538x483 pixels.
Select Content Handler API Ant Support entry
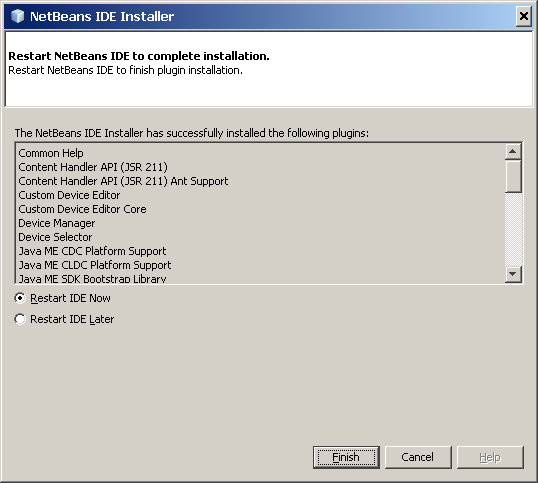click(123, 181)
